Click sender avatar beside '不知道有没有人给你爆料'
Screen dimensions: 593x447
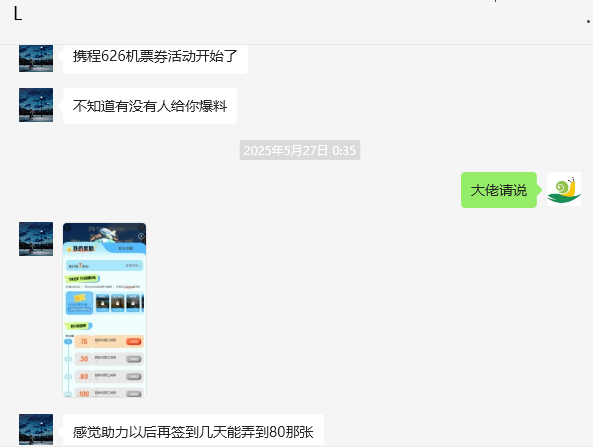click(x=36, y=105)
